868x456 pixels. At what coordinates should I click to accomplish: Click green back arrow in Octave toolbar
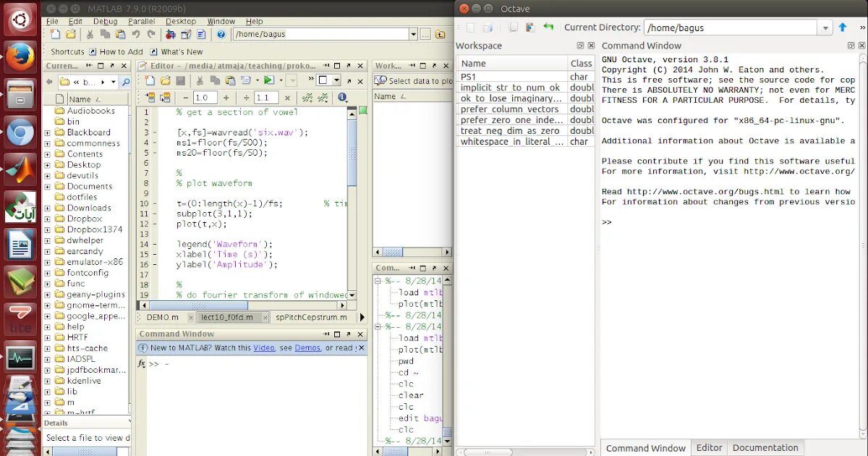point(548,28)
